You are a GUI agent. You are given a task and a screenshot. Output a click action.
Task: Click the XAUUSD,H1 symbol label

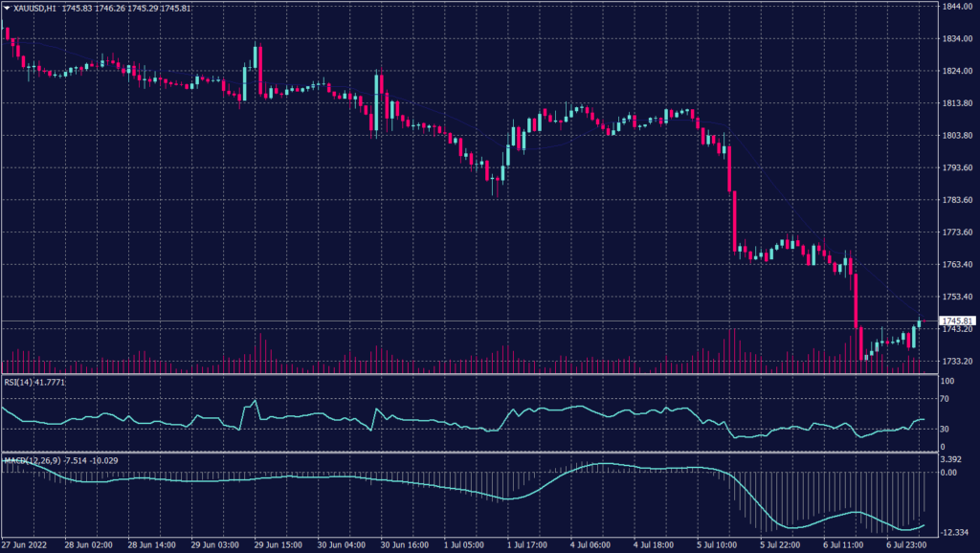(35, 8)
